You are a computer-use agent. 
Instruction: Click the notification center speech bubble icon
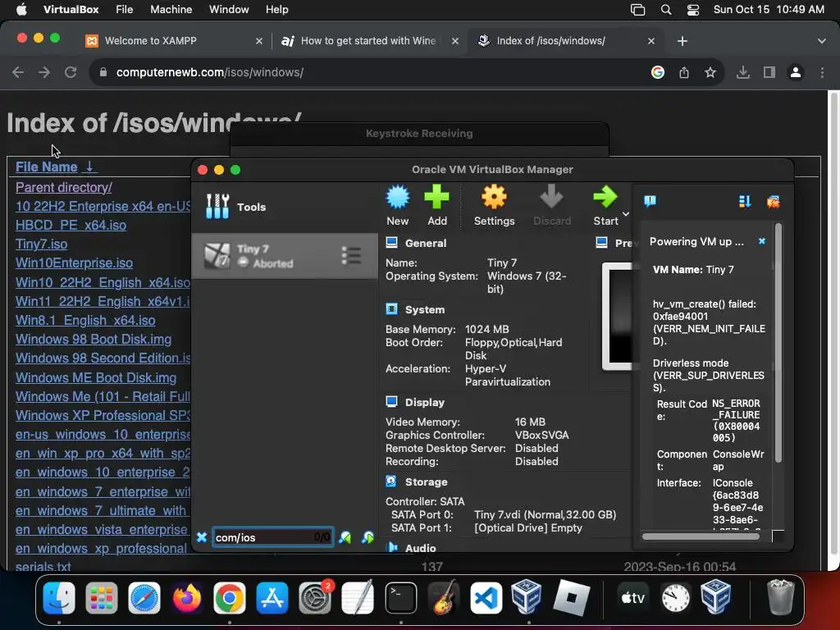650,202
